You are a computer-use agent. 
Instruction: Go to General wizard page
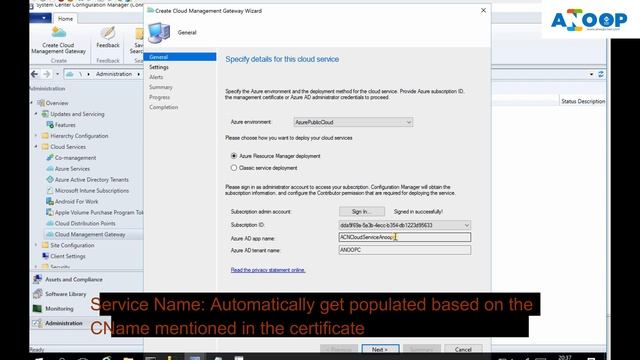[180, 57]
